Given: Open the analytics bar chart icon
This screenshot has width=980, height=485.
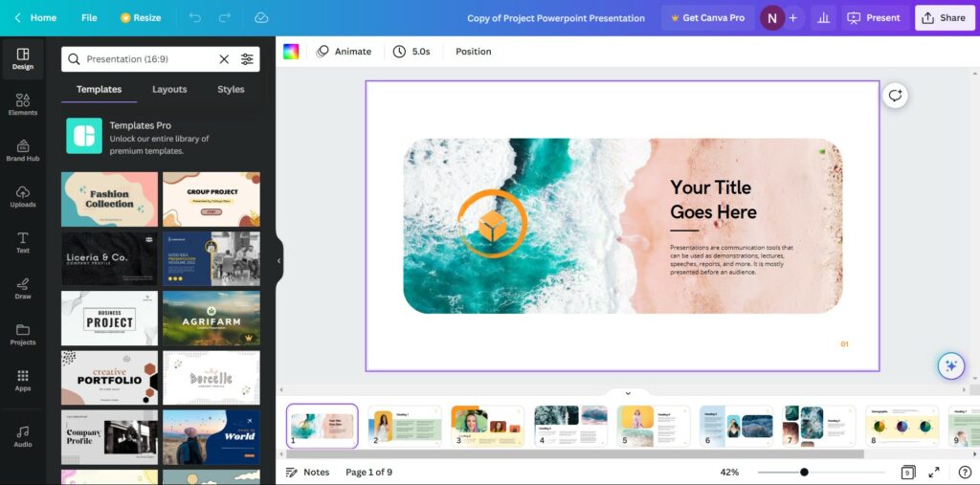Looking at the screenshot, I should 822,17.
